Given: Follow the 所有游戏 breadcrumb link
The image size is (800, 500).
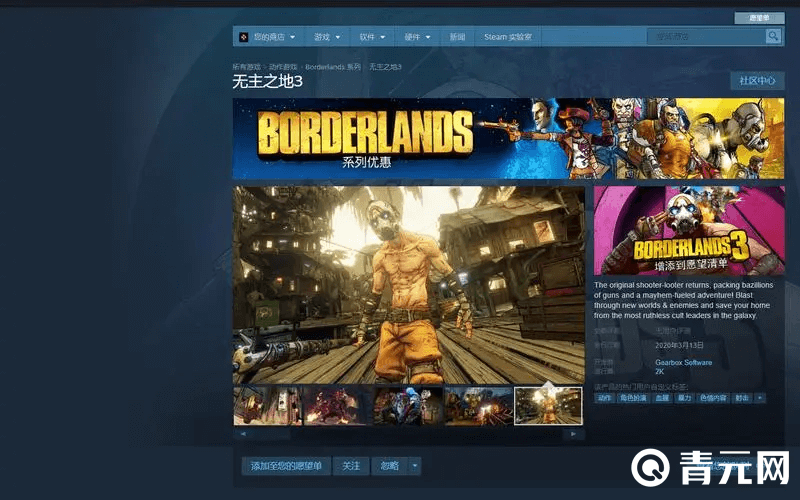Looking at the screenshot, I should [246, 67].
